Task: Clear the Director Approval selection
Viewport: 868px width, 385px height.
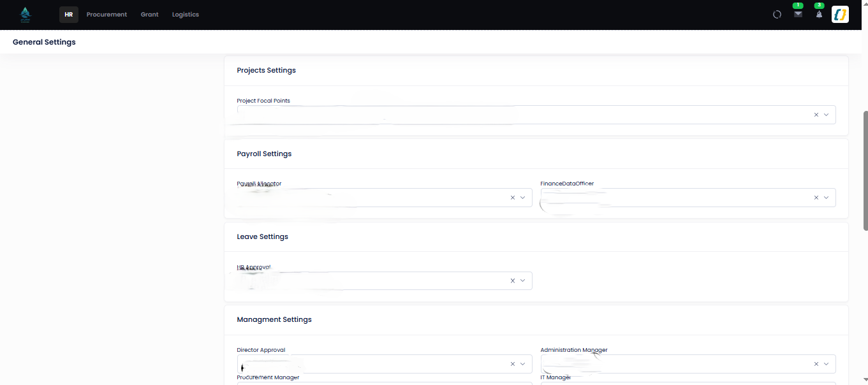Action: (x=512, y=364)
